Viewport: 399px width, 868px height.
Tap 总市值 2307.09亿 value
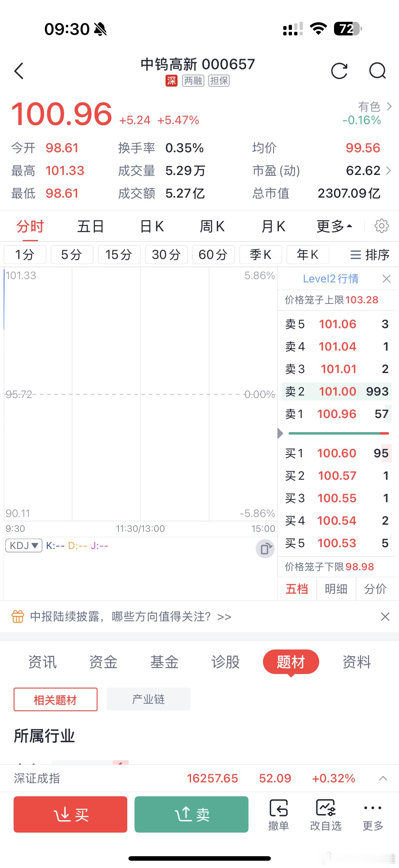tap(349, 193)
